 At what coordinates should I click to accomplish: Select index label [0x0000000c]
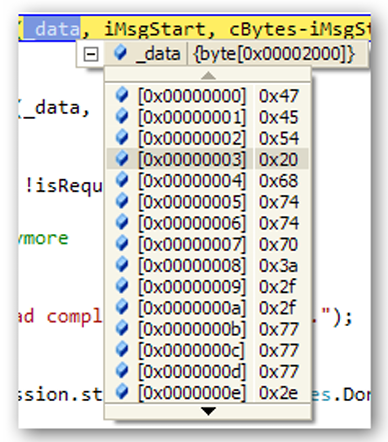tap(192, 351)
